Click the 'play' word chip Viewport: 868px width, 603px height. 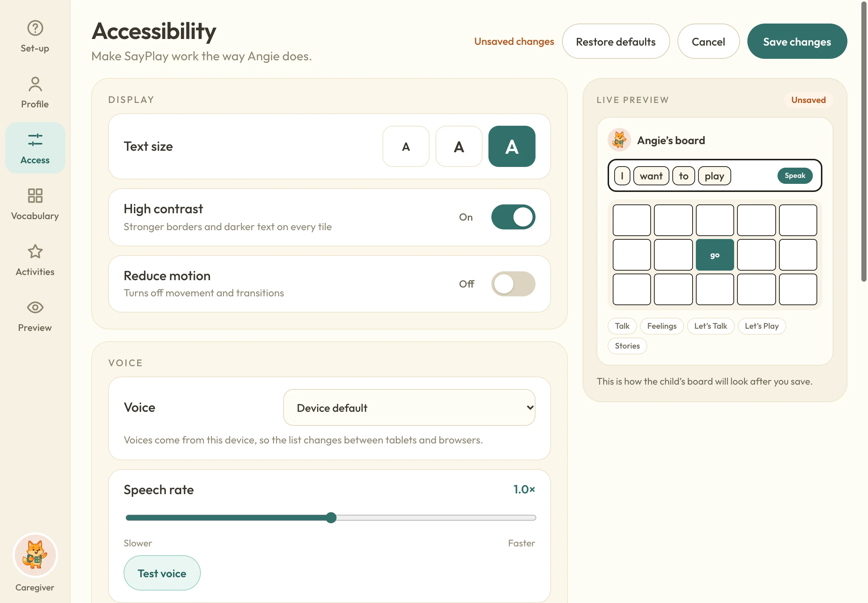click(714, 176)
